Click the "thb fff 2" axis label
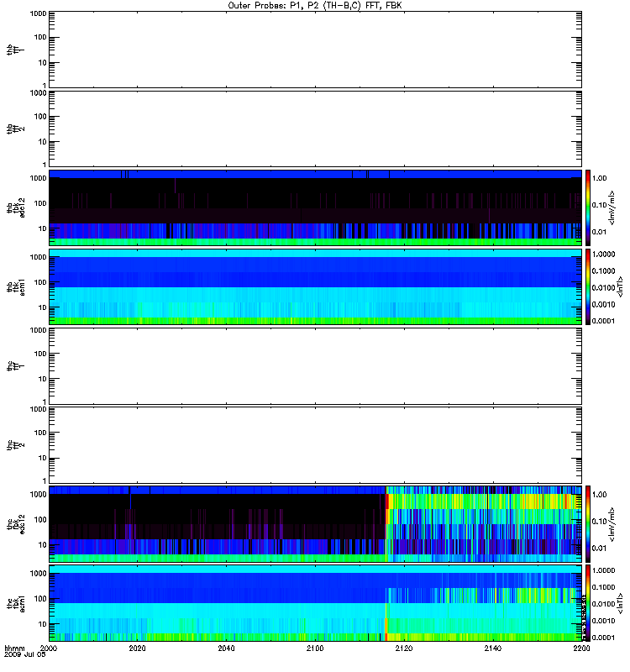This screenshot has height=672, width=630. [x=15, y=129]
